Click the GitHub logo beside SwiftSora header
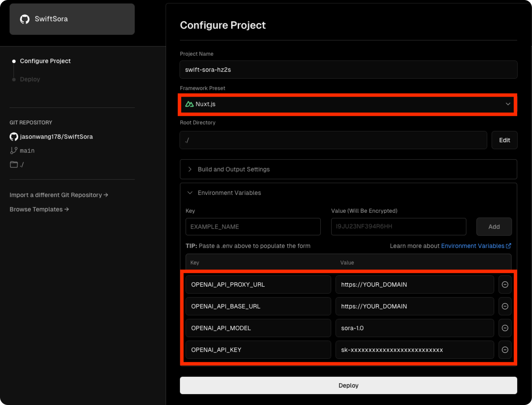 (x=25, y=19)
